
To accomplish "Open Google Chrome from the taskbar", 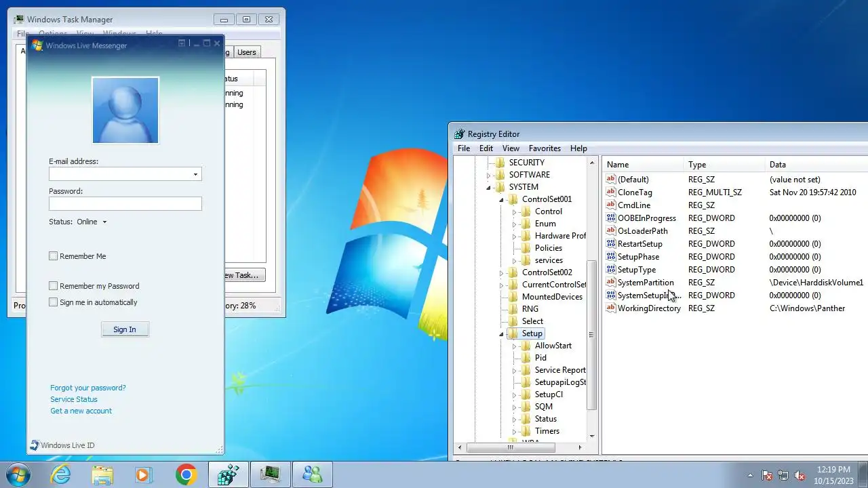I will coord(186,474).
